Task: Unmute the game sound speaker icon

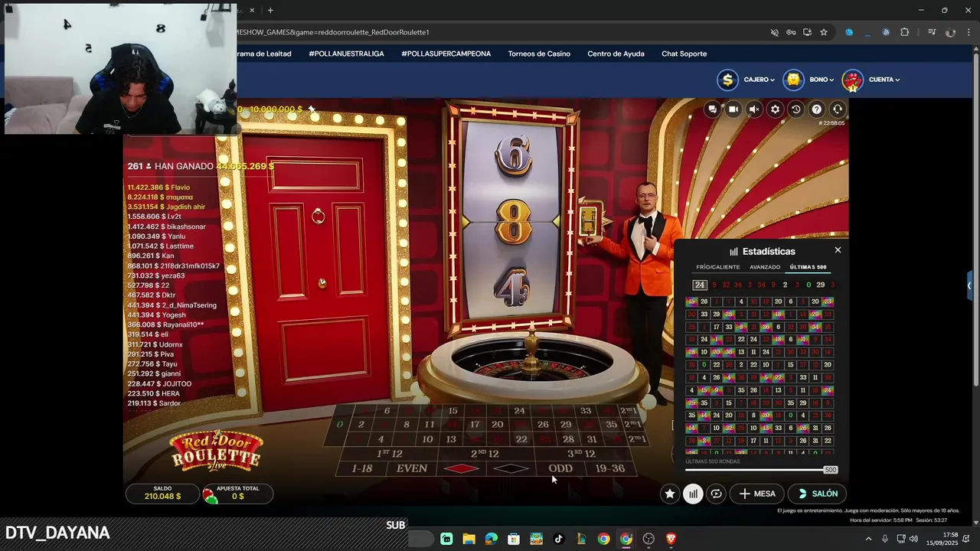Action: tap(754, 109)
